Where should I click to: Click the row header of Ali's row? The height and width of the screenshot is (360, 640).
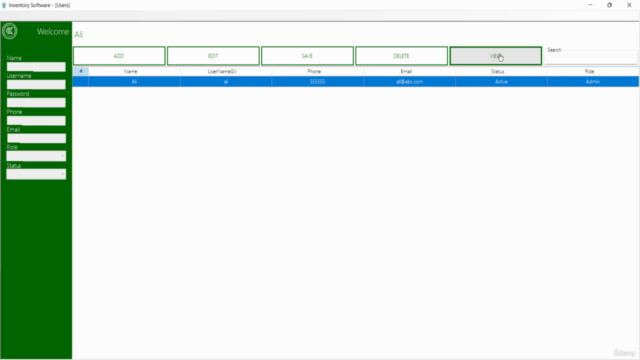coord(81,82)
